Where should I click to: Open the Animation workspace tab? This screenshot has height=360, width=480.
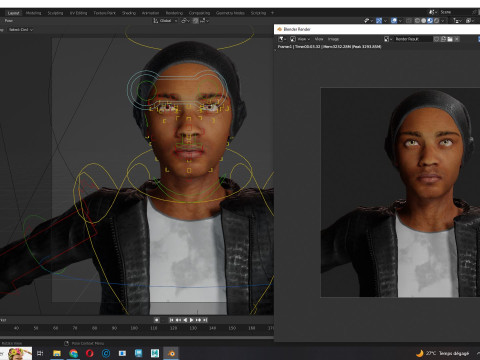(150, 13)
